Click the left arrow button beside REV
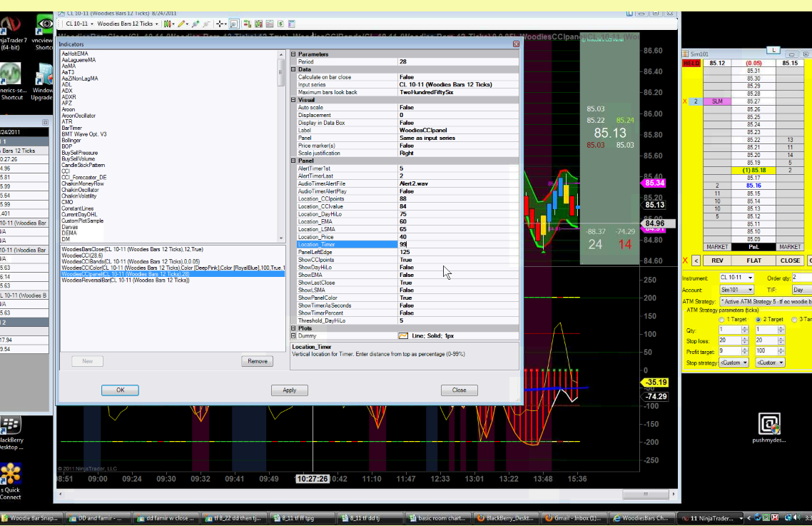This screenshot has width=812, height=526. coord(696,261)
